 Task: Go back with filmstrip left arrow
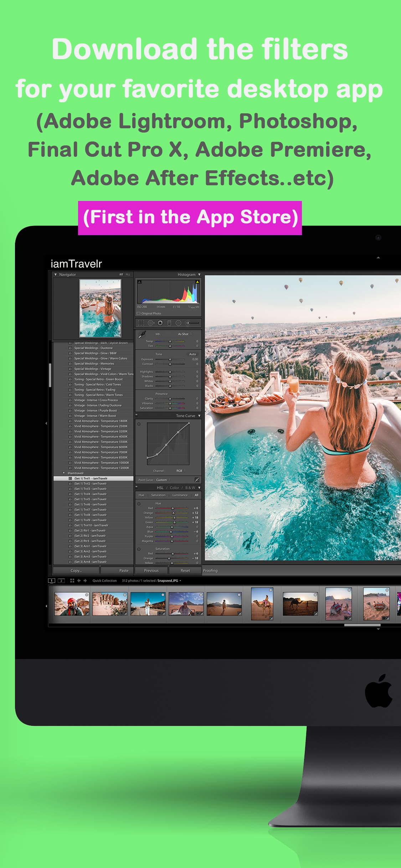79,580
